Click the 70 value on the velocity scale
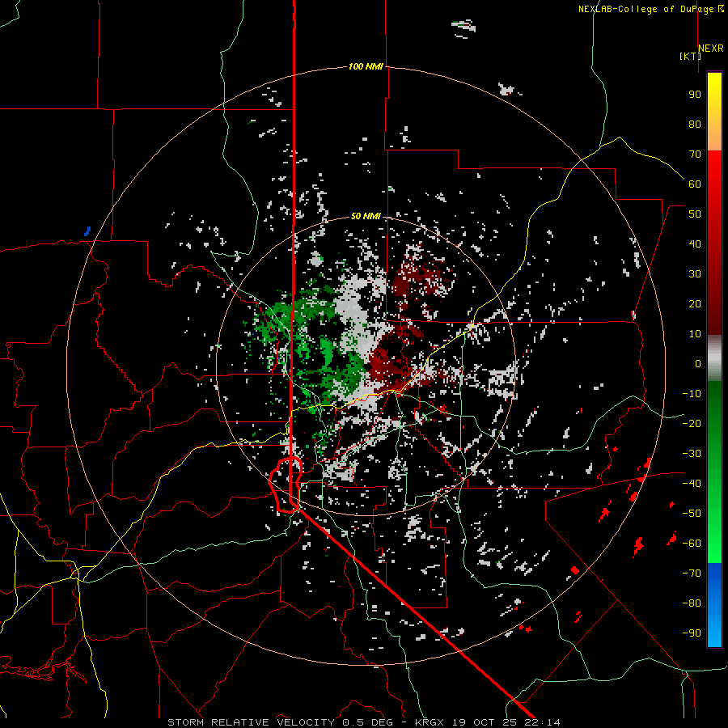The image size is (728, 728). click(x=695, y=154)
